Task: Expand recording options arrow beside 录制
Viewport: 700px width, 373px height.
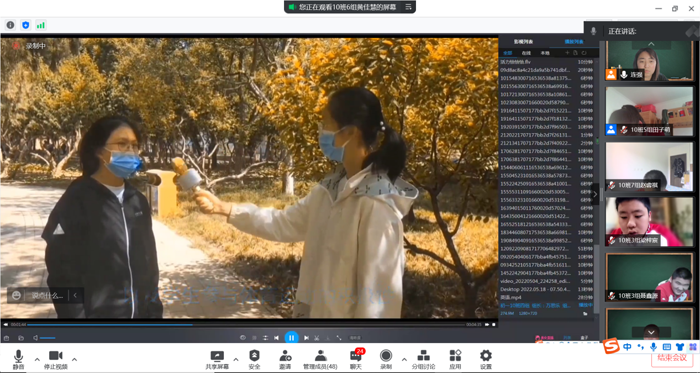Action: coord(404,360)
